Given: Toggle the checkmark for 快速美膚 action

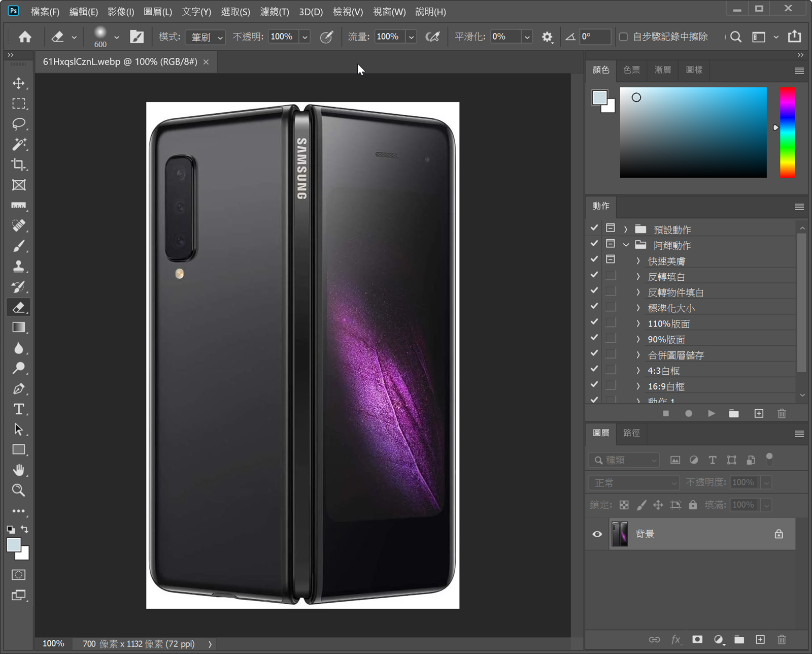Looking at the screenshot, I should [594, 259].
